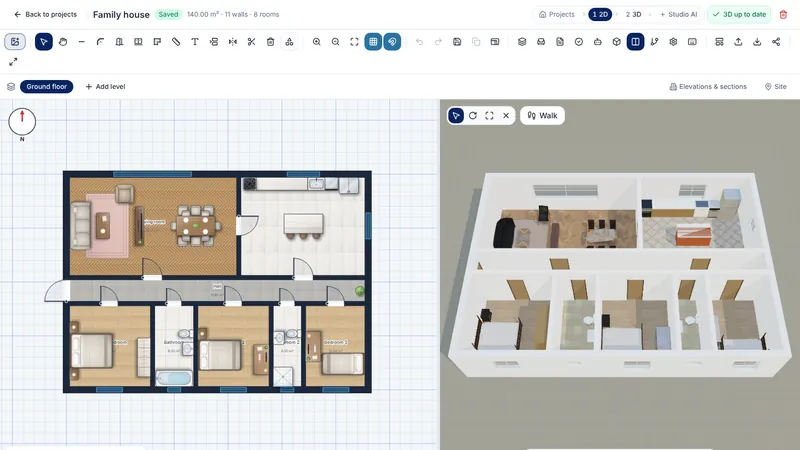800x450 pixels.
Task: Click the Walk mode button
Action: pyautogui.click(x=542, y=116)
